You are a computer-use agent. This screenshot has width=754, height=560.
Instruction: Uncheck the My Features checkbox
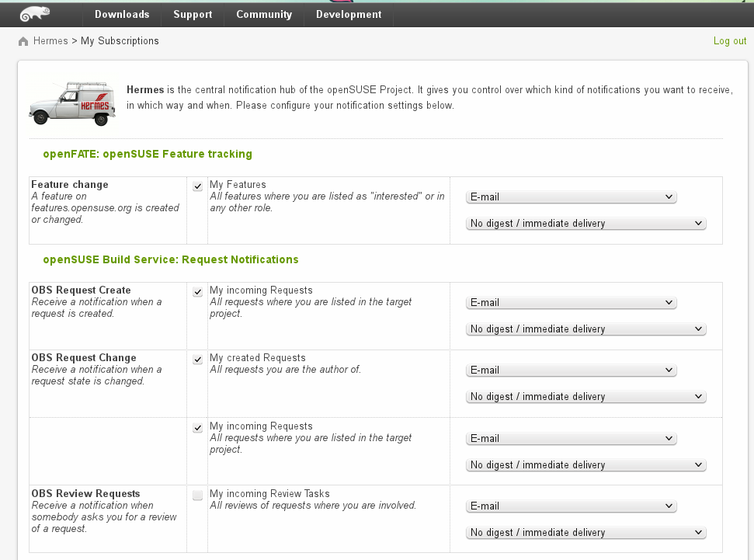pyautogui.click(x=198, y=186)
